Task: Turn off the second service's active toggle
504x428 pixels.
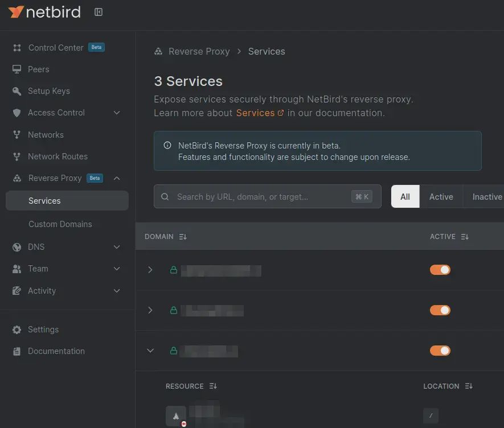Action: coord(440,310)
